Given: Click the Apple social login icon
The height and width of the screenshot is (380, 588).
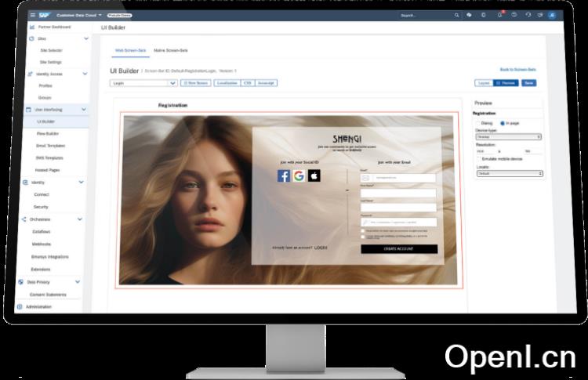Looking at the screenshot, I should (314, 176).
